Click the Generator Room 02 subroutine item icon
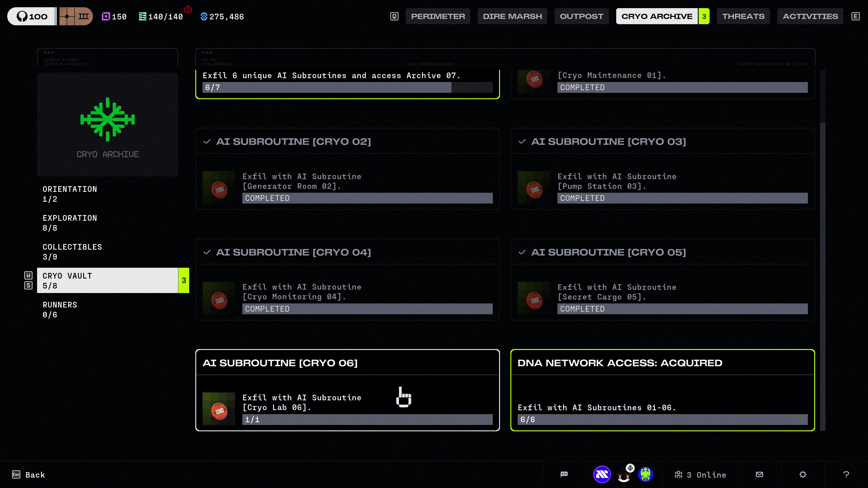The height and width of the screenshot is (488, 868). 219,187
